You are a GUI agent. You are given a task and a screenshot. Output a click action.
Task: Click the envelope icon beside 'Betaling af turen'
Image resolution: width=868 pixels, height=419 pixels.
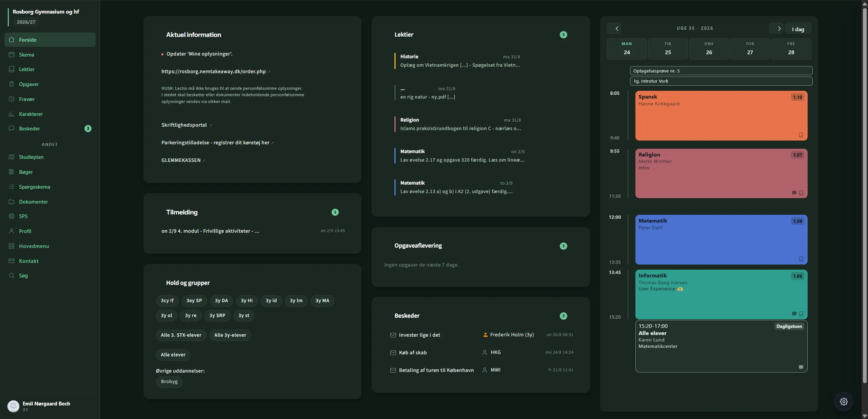393,370
